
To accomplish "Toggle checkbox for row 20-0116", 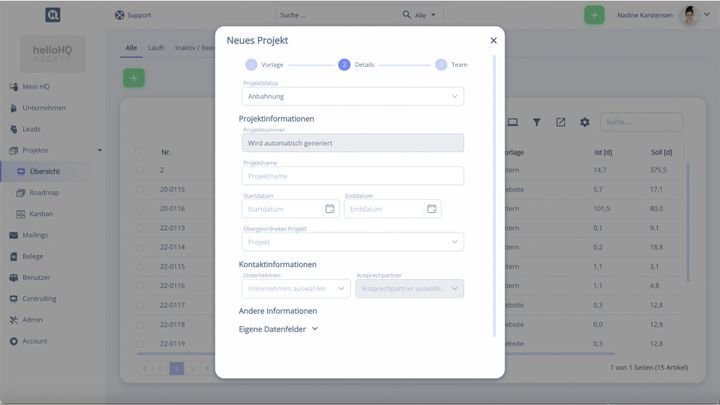I will click(140, 208).
